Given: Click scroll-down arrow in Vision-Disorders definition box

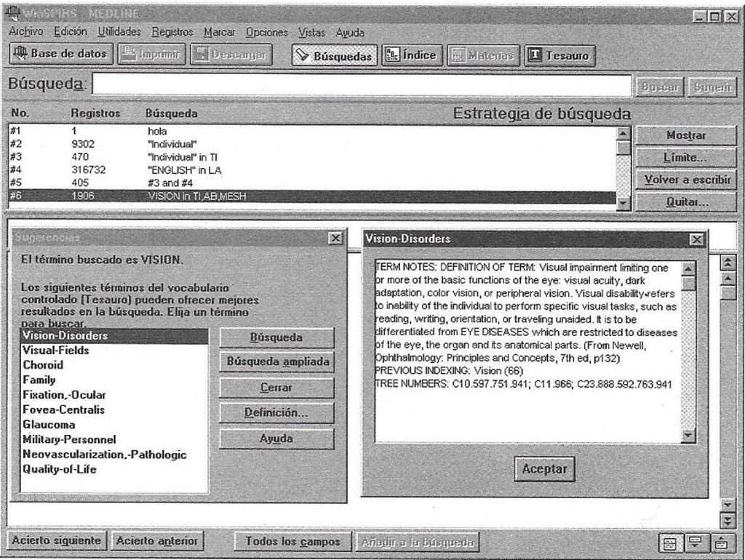Looking at the screenshot, I should [688, 435].
